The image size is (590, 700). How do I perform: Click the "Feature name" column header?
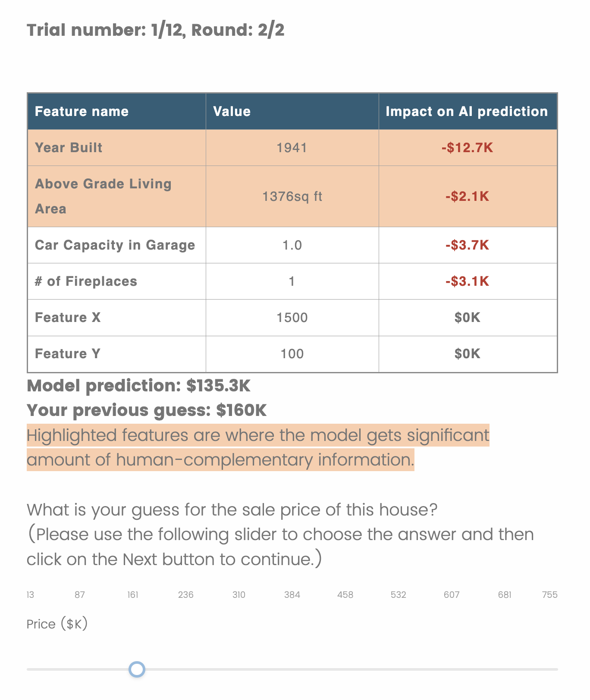click(82, 112)
